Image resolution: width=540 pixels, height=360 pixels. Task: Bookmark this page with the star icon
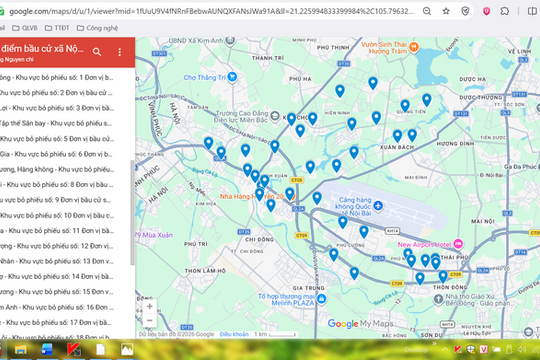(x=446, y=11)
